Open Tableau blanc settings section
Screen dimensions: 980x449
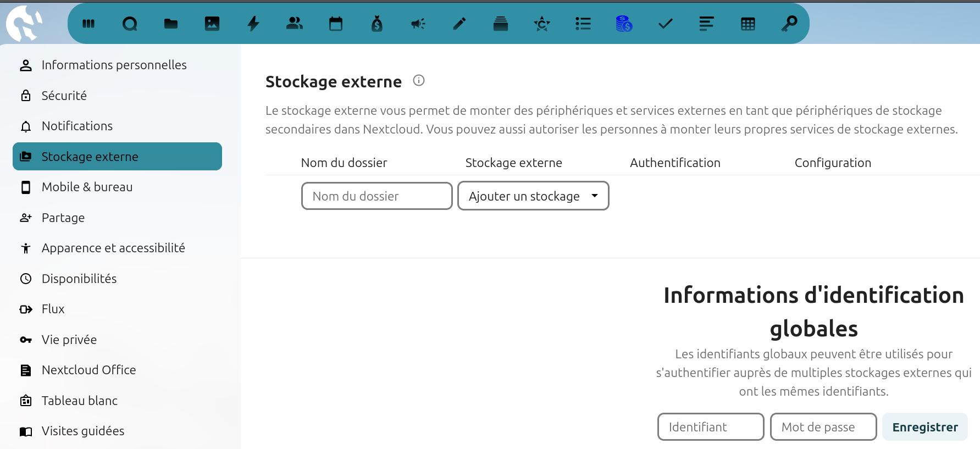[x=117, y=401]
